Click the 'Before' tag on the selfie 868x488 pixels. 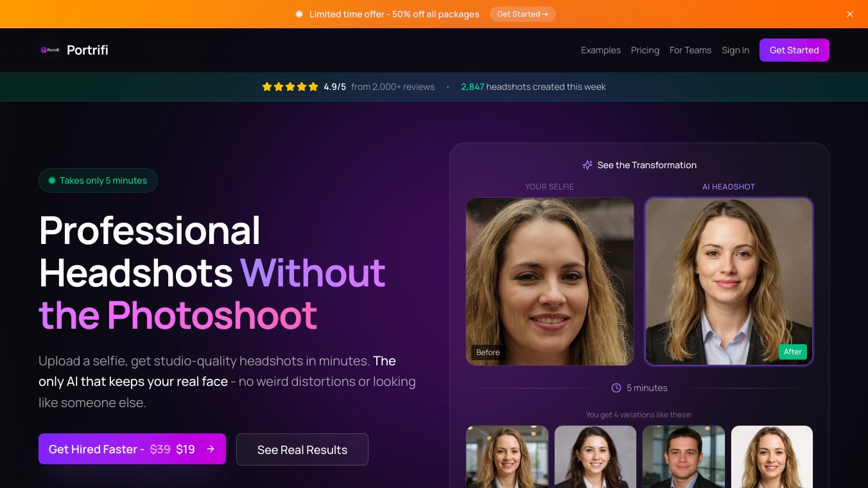click(x=488, y=353)
